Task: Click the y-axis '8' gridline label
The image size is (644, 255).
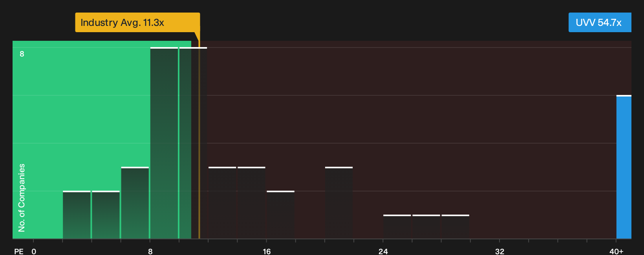Action: pos(22,54)
